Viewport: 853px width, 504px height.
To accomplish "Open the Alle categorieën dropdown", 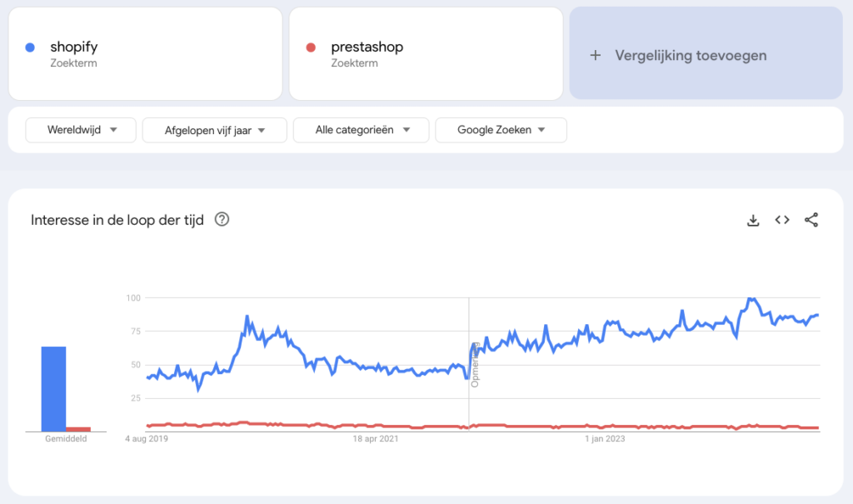I will tap(362, 130).
